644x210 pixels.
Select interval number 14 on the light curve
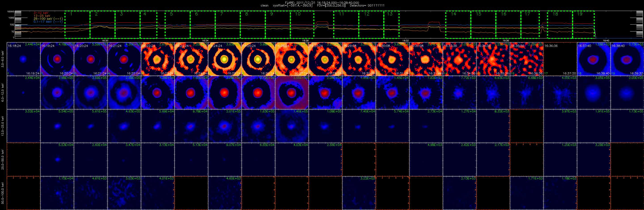453,14
